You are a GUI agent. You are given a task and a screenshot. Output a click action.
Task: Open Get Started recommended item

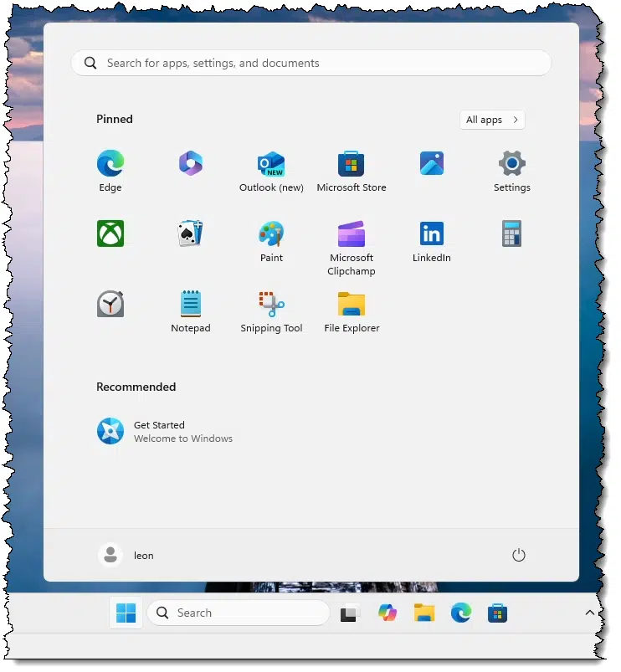pyautogui.click(x=165, y=431)
